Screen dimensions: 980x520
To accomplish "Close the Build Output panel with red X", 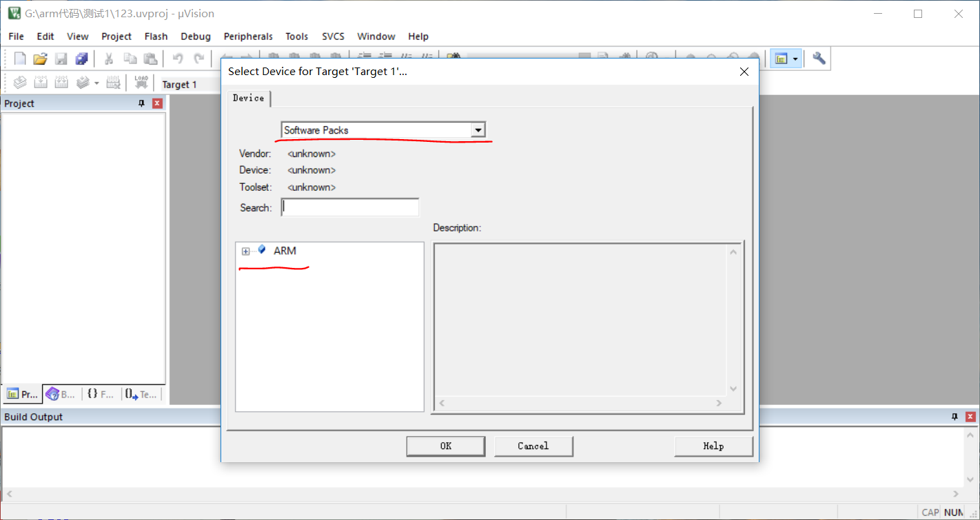I will pos(970,417).
